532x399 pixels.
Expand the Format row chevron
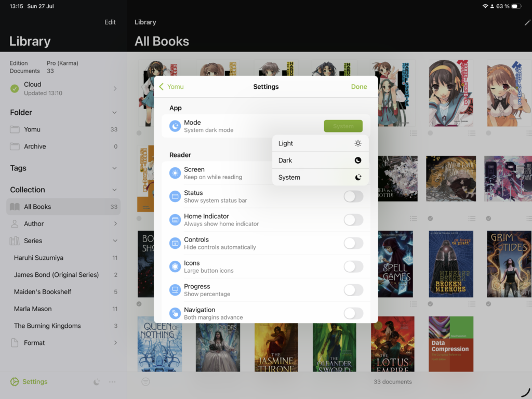[115, 343]
